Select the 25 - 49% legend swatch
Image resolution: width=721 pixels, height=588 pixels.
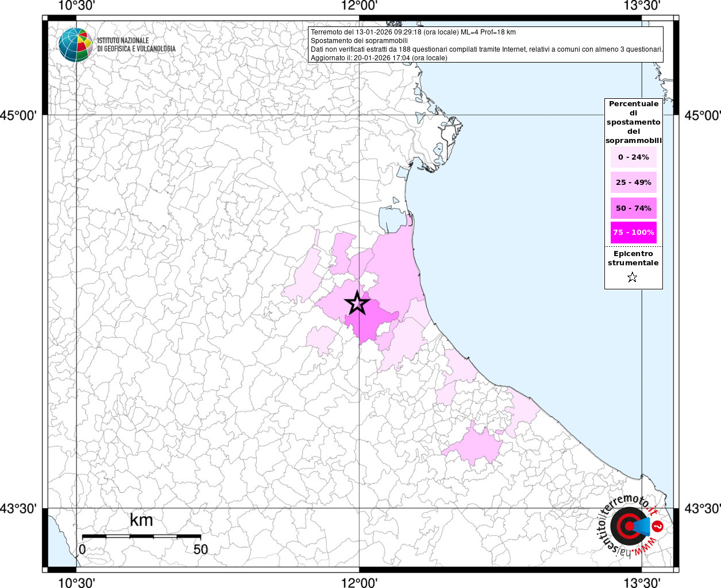pos(634,183)
